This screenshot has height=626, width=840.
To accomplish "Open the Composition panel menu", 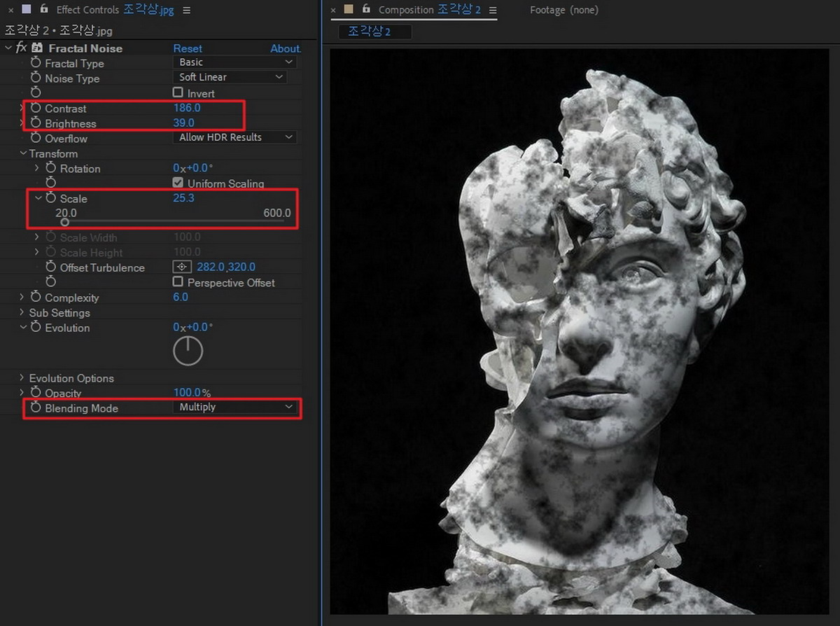I will click(x=493, y=11).
